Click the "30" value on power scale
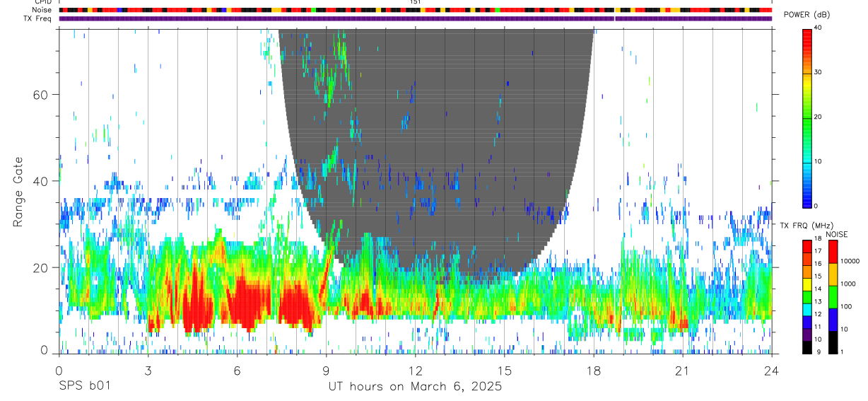 click(819, 73)
